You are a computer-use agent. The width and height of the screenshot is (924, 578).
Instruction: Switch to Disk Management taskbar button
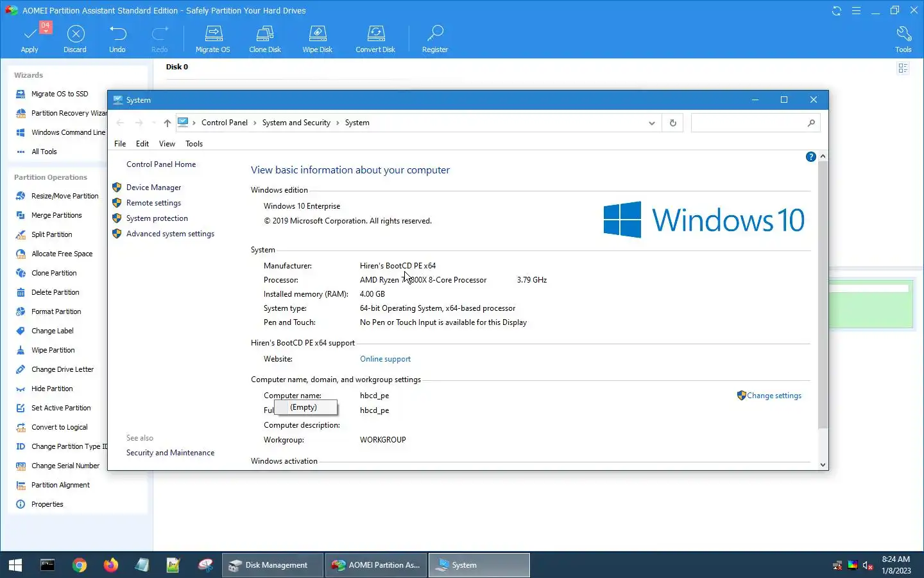[273, 565]
